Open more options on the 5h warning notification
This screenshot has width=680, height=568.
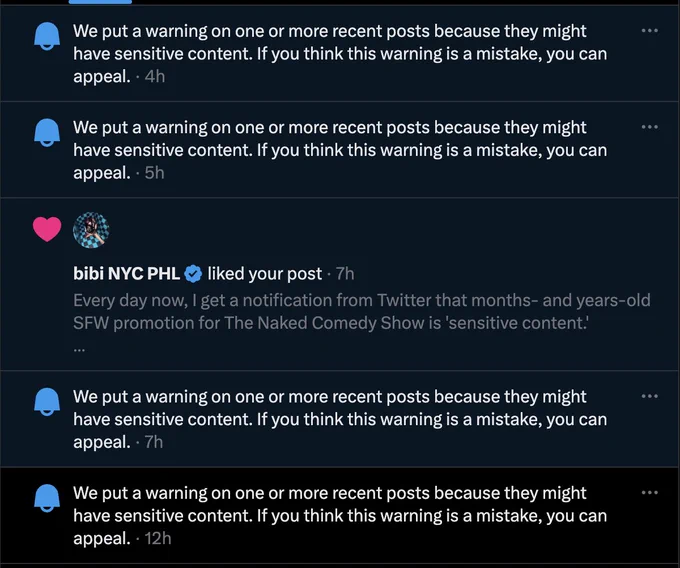click(x=650, y=127)
